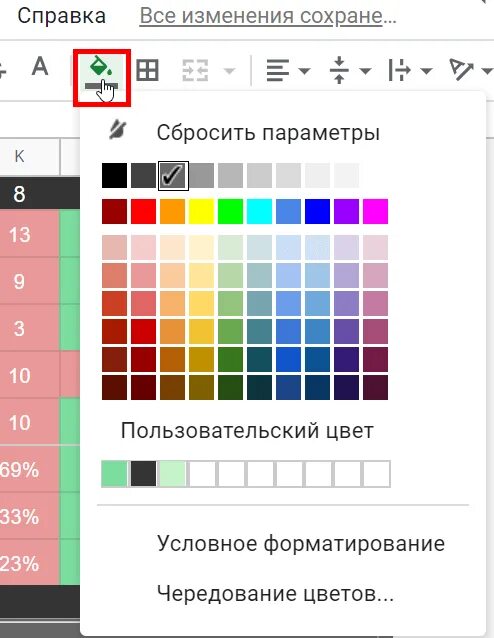
Task: Click the dark header cell showing 8
Action: tap(29, 193)
